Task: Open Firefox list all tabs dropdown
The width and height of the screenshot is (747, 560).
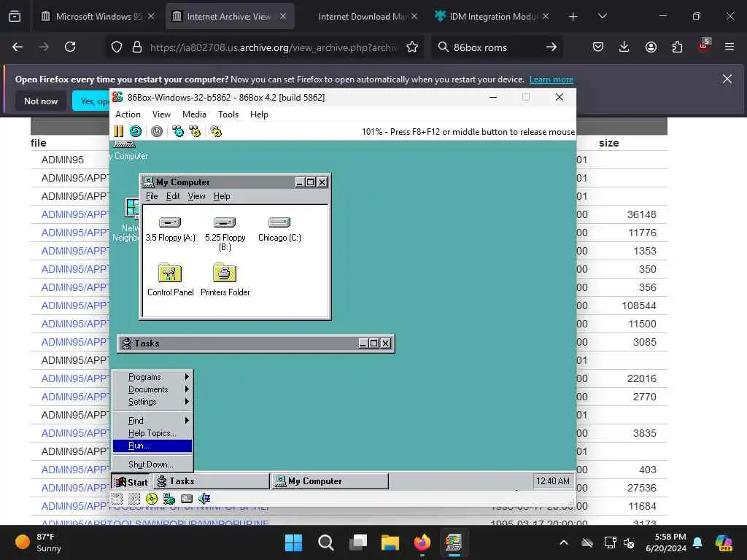Action: tap(602, 17)
